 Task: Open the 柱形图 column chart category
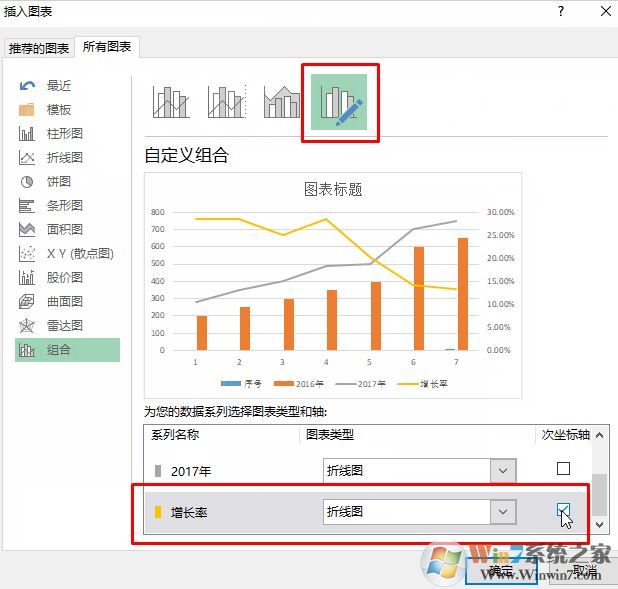pyautogui.click(x=64, y=133)
